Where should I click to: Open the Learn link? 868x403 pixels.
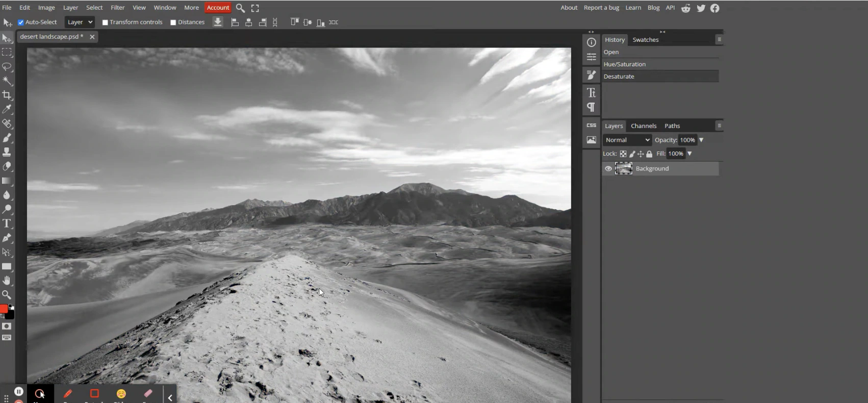click(x=633, y=8)
